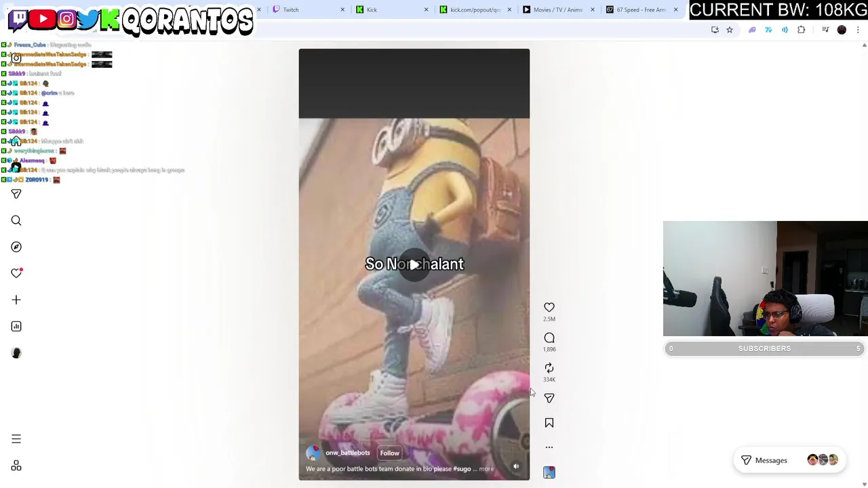Screen dimensions: 868x488
Task: Open the Instagram search panel
Action: (x=16, y=220)
